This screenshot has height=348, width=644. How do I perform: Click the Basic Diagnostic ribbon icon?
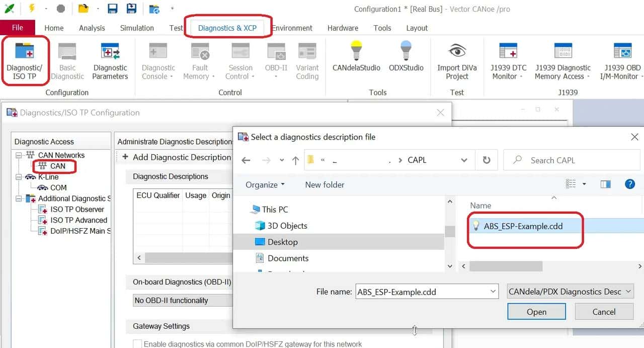point(67,61)
